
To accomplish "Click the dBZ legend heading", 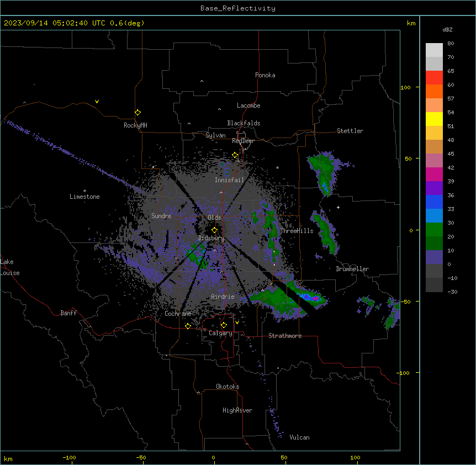I will coord(447,29).
